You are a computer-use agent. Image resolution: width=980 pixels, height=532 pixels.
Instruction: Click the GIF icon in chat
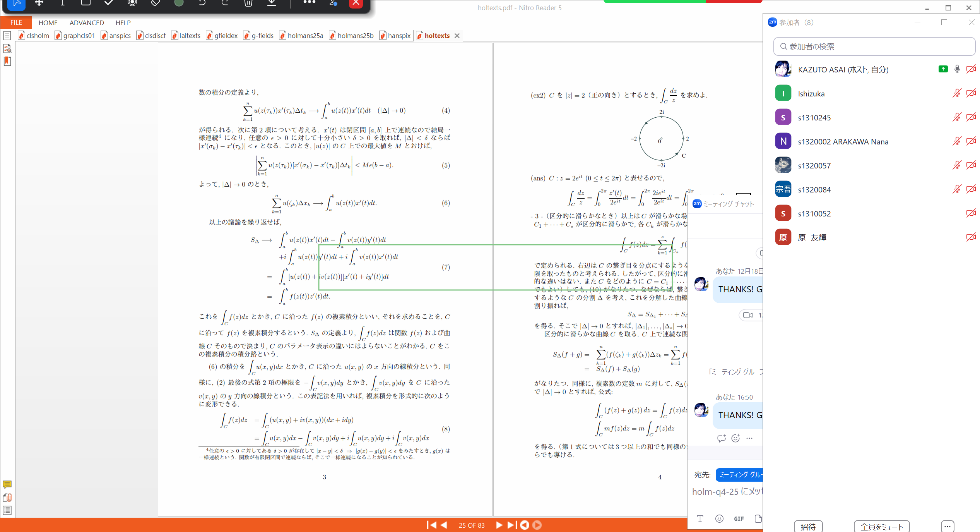pyautogui.click(x=739, y=519)
